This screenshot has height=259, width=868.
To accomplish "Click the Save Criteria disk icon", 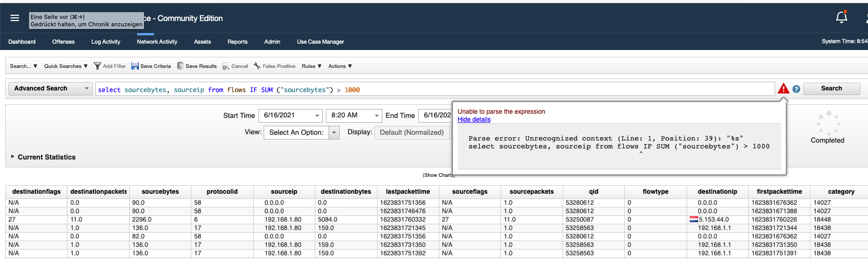I will (135, 66).
